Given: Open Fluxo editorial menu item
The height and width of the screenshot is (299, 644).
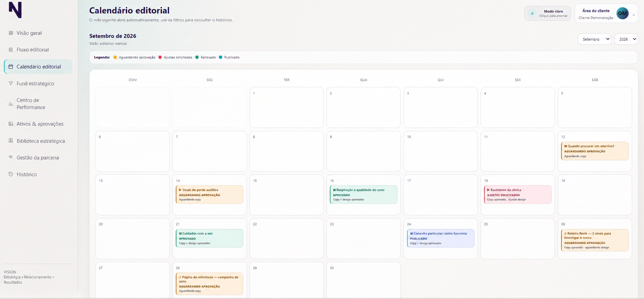Looking at the screenshot, I should pos(38,50).
